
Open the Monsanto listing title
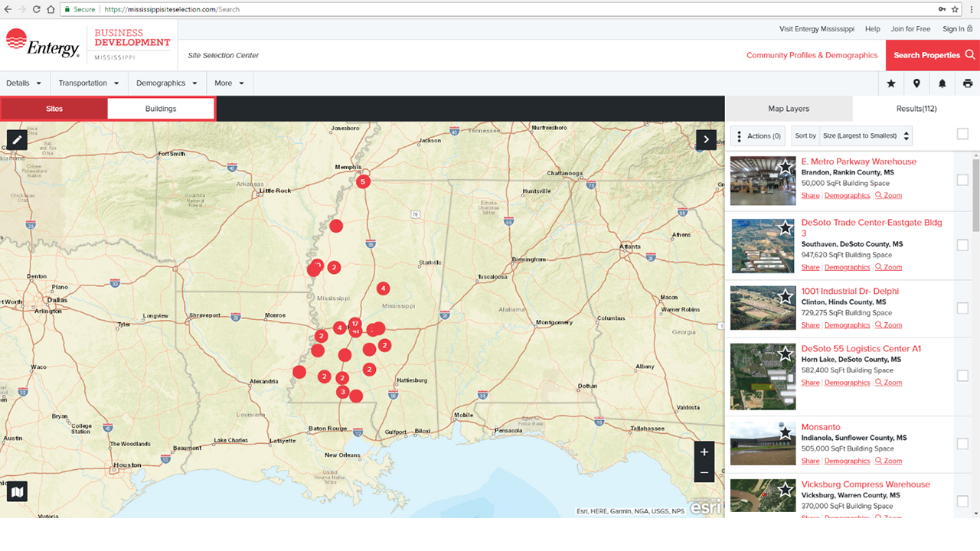[x=821, y=427]
